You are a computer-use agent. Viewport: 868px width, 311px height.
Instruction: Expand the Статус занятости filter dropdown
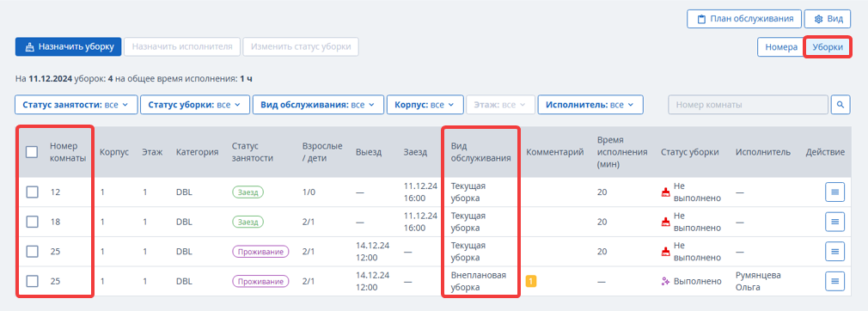tap(76, 104)
